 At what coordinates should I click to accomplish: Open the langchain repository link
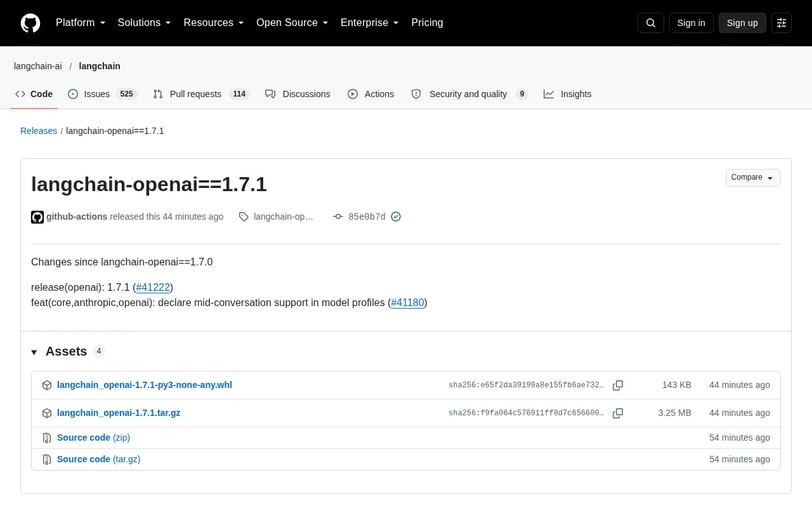[100, 66]
